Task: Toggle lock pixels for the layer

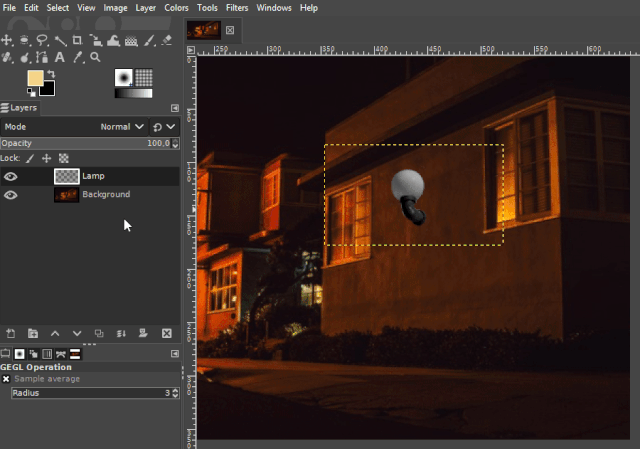Action: pyautogui.click(x=30, y=158)
